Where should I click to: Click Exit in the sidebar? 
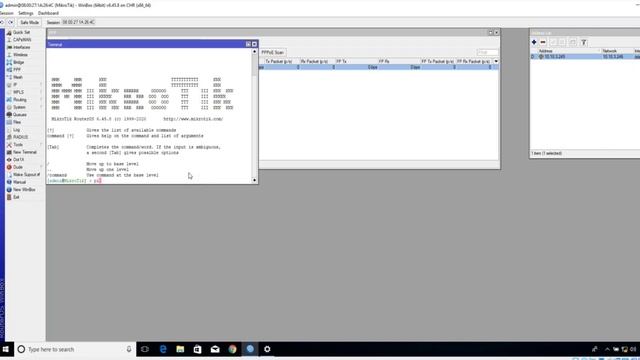pos(16,197)
